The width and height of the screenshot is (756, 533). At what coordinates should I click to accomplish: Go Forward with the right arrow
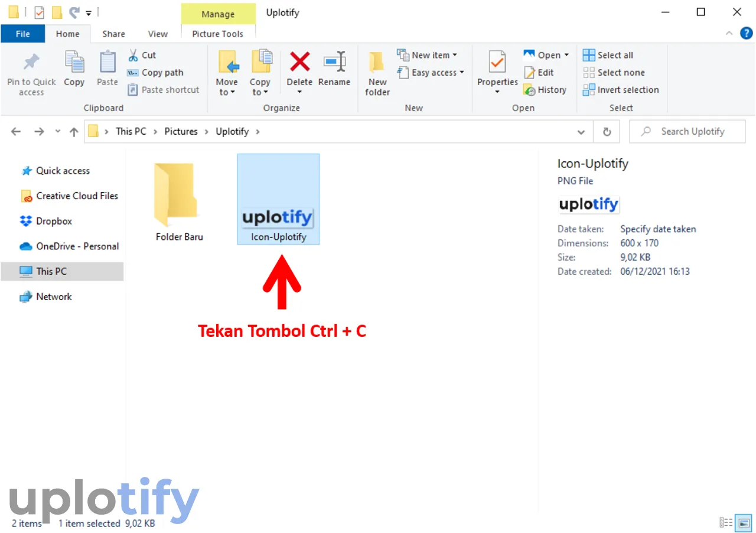(39, 132)
